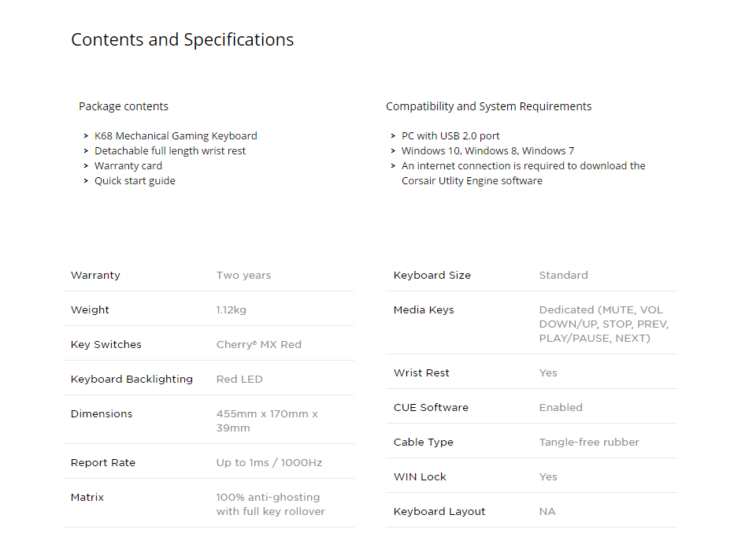Click the Keyboard Layout NA value
This screenshot has height=552, width=756.
(547, 512)
